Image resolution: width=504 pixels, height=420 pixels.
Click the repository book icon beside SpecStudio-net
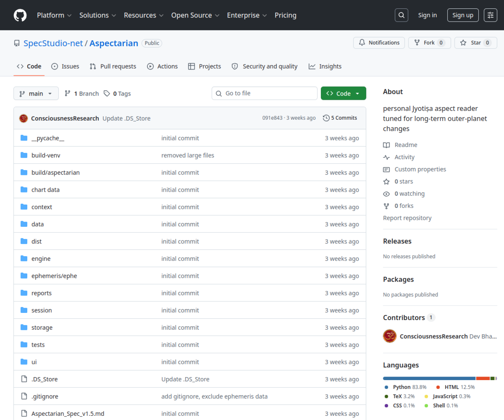pyautogui.click(x=16, y=43)
